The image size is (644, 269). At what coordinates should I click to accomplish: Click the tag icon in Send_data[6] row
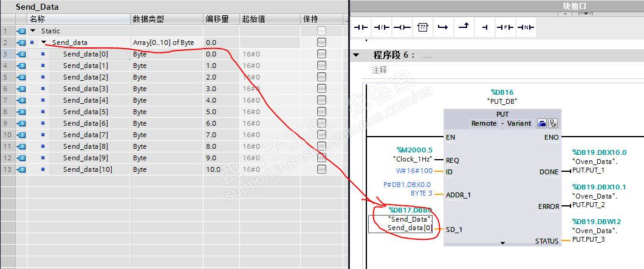tap(21, 123)
